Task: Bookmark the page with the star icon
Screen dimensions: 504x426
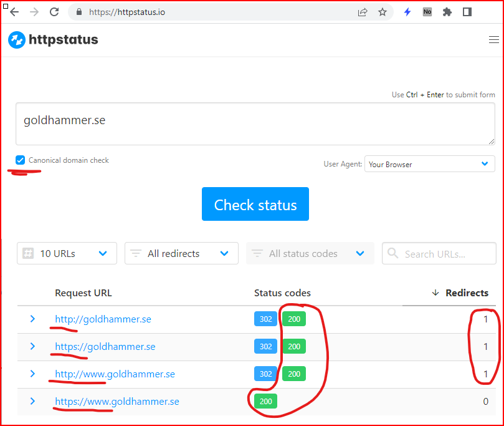Action: [382, 12]
